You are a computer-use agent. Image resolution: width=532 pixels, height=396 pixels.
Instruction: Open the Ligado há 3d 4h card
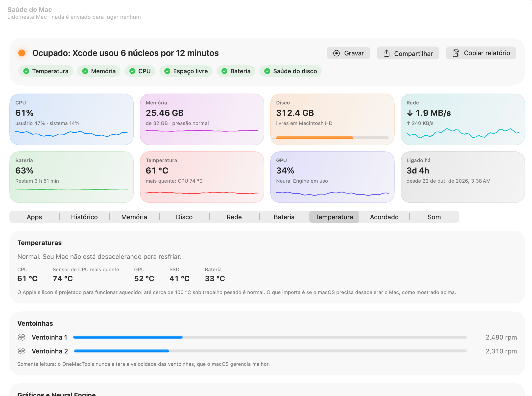tap(463, 177)
